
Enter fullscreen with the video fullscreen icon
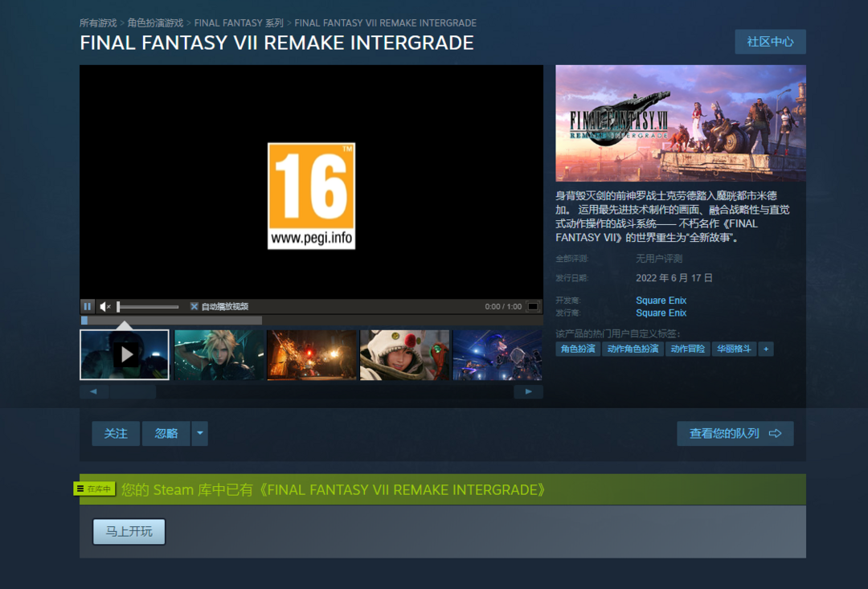[533, 306]
